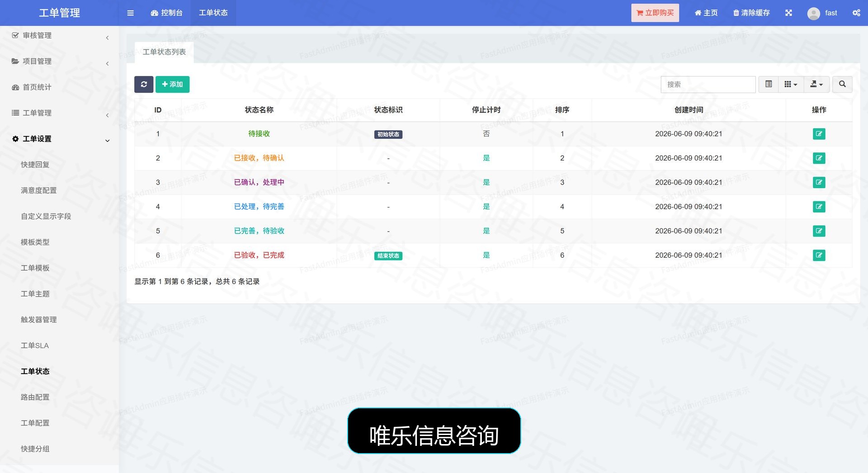Click the fullscreen expand icon
Screen dimensions: 868x473
pos(788,13)
